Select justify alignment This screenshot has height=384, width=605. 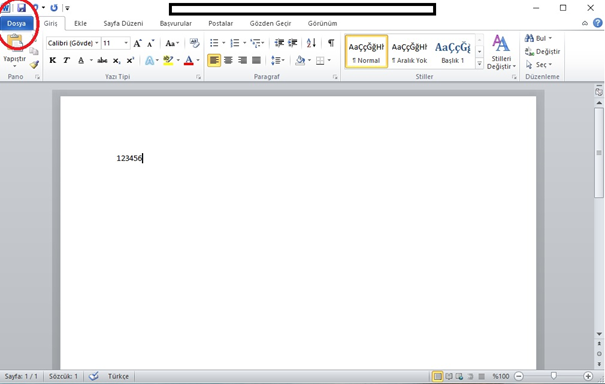coord(256,60)
